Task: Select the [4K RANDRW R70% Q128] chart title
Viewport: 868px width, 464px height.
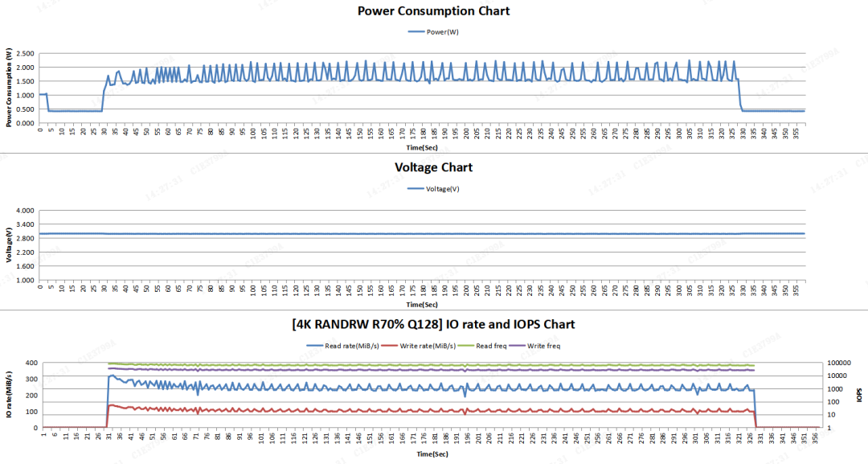Action: pyautogui.click(x=434, y=325)
